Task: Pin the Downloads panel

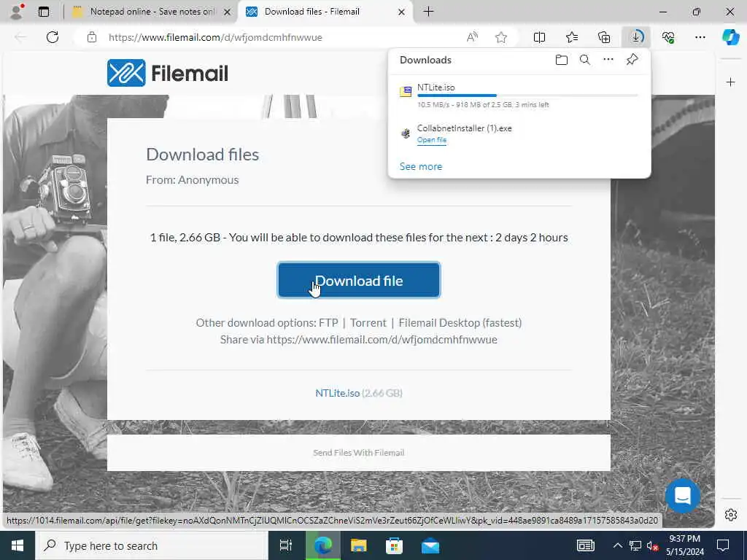Action: [x=632, y=60]
